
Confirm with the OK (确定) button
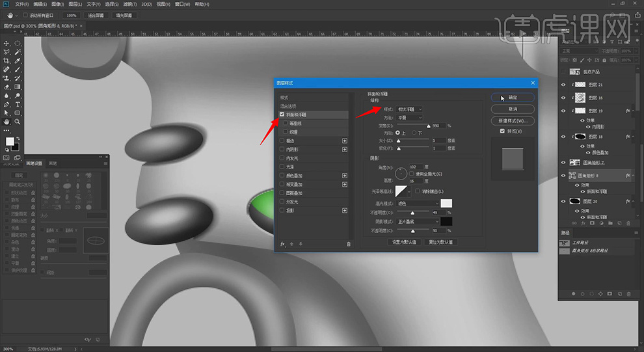(513, 98)
